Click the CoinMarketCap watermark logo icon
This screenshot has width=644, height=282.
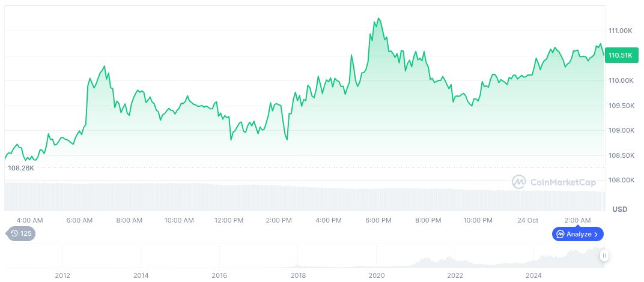(519, 182)
